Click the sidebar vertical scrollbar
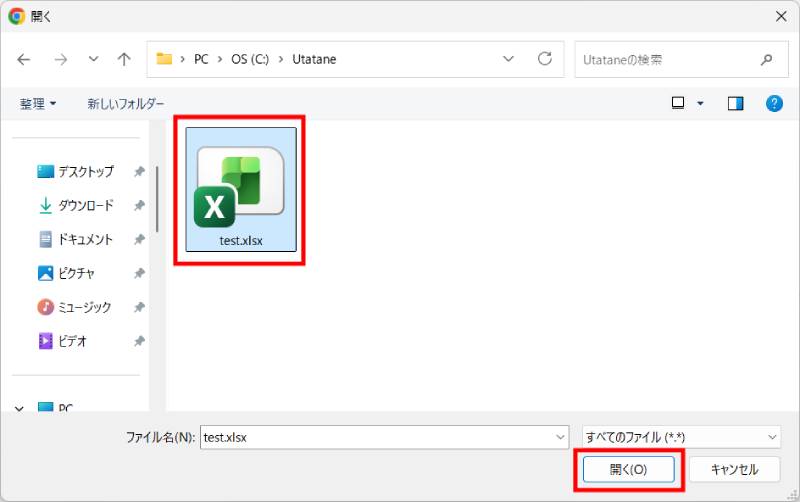 tap(157, 199)
